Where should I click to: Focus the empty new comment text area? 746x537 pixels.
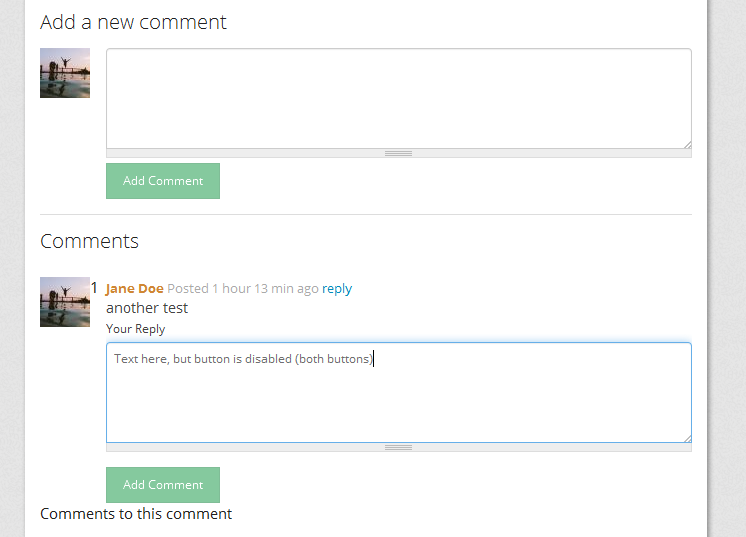398,98
